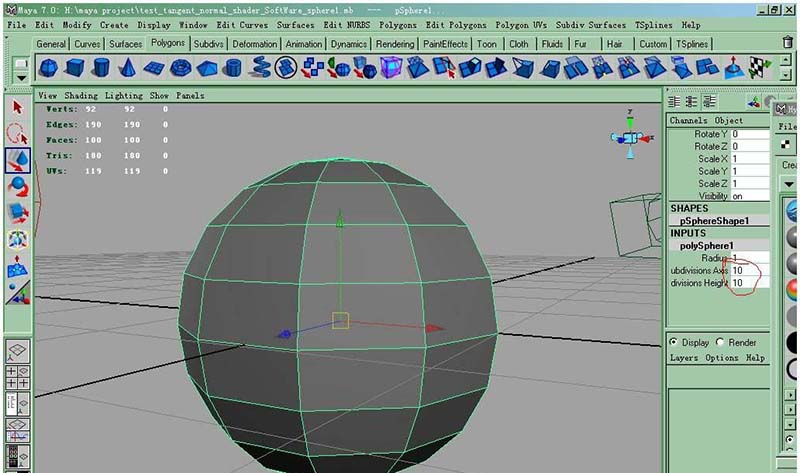Switch to the General shelf tab
The height and width of the screenshot is (473, 800).
51,44
